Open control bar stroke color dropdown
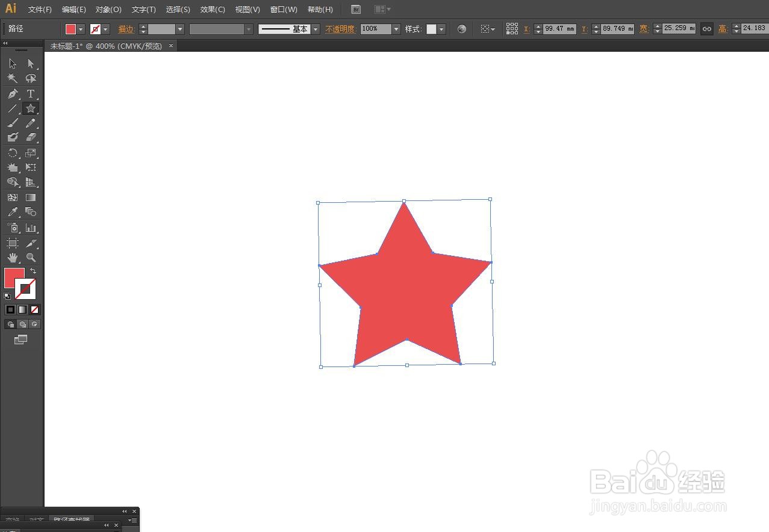The width and height of the screenshot is (769, 532). 106,29
